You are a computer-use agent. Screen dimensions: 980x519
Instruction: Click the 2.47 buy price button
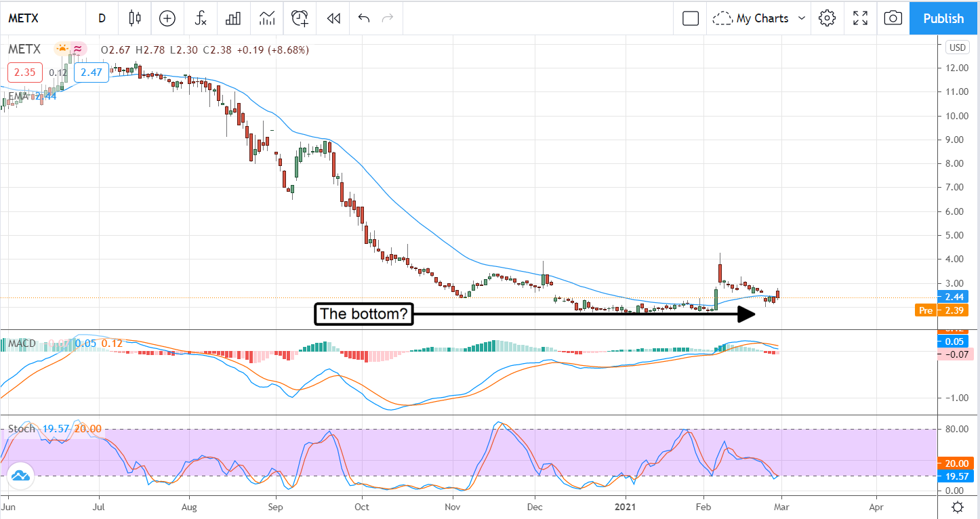pos(91,72)
